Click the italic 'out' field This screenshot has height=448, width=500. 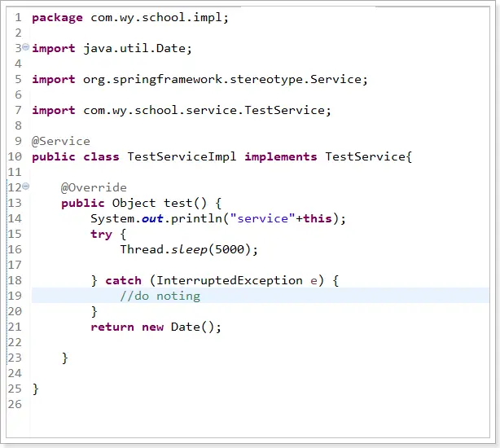point(152,219)
